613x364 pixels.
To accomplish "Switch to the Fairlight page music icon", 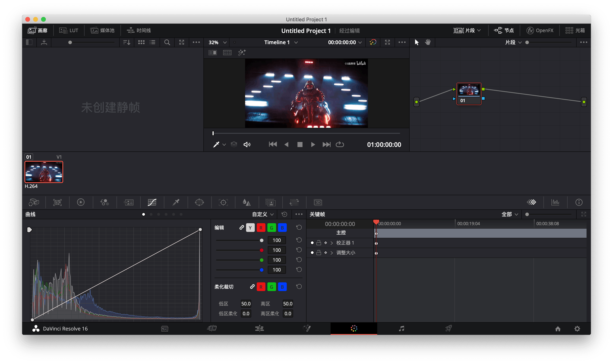I will pos(401,329).
